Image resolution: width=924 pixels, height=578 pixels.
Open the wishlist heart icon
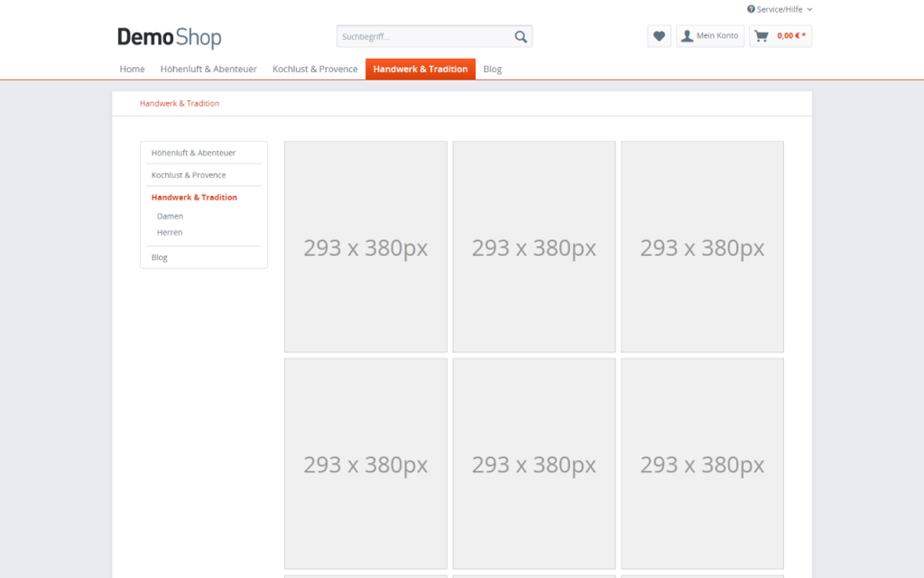click(x=659, y=36)
